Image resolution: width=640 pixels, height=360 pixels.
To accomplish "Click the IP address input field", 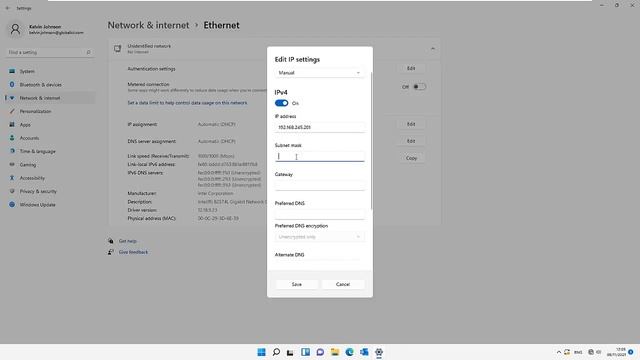I will coord(320,127).
